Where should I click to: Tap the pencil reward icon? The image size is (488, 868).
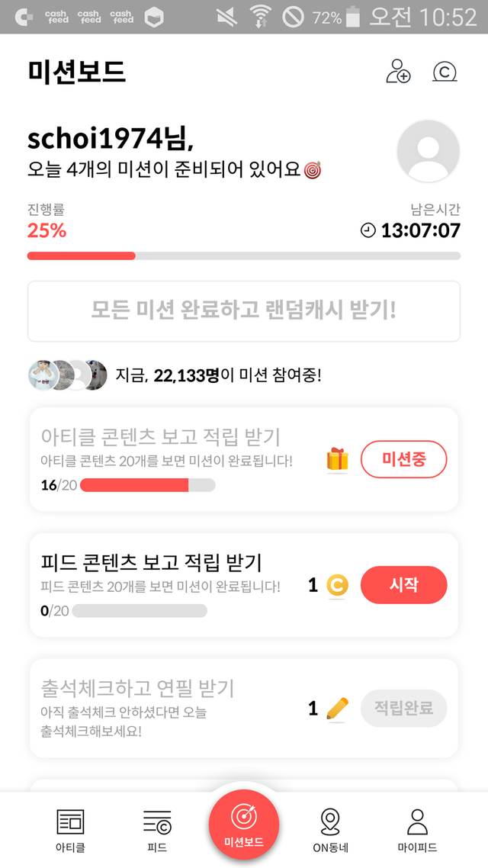pos(337,709)
